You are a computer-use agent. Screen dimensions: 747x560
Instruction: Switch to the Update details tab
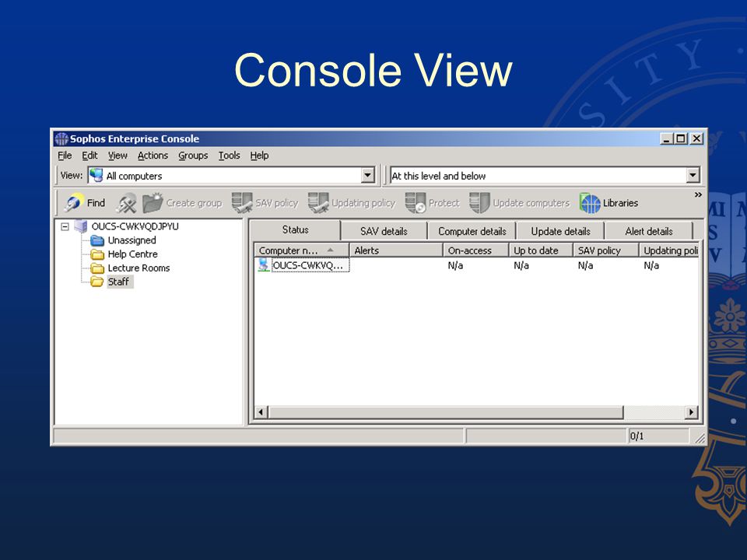561,232
